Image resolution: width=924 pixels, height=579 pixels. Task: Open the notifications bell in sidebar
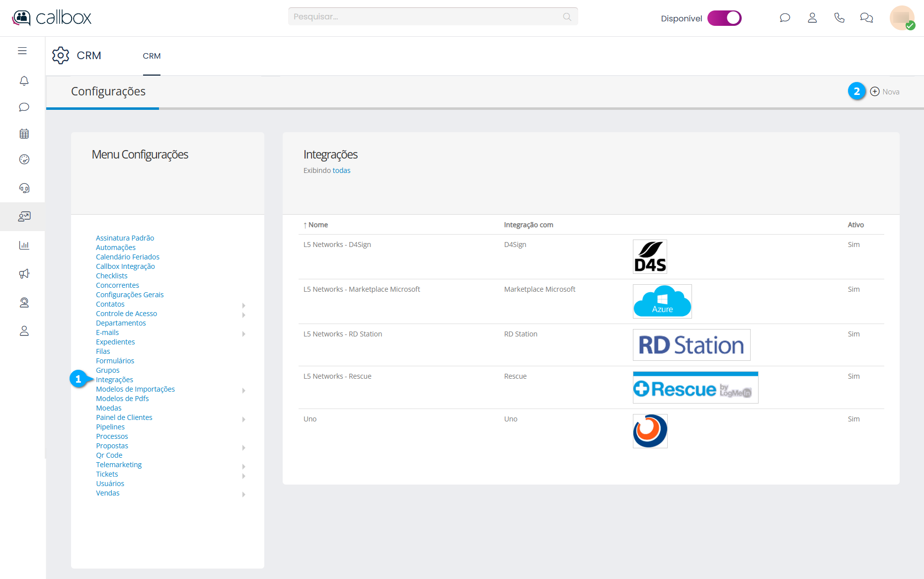[x=24, y=81]
